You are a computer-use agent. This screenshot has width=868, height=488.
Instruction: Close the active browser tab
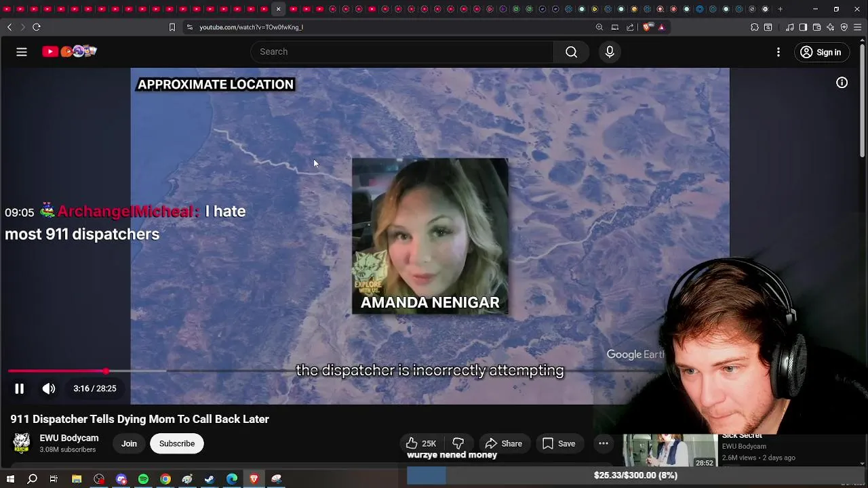278,9
